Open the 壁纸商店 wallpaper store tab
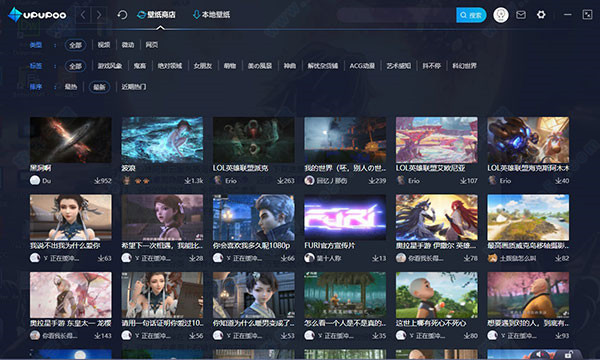 click(x=156, y=15)
